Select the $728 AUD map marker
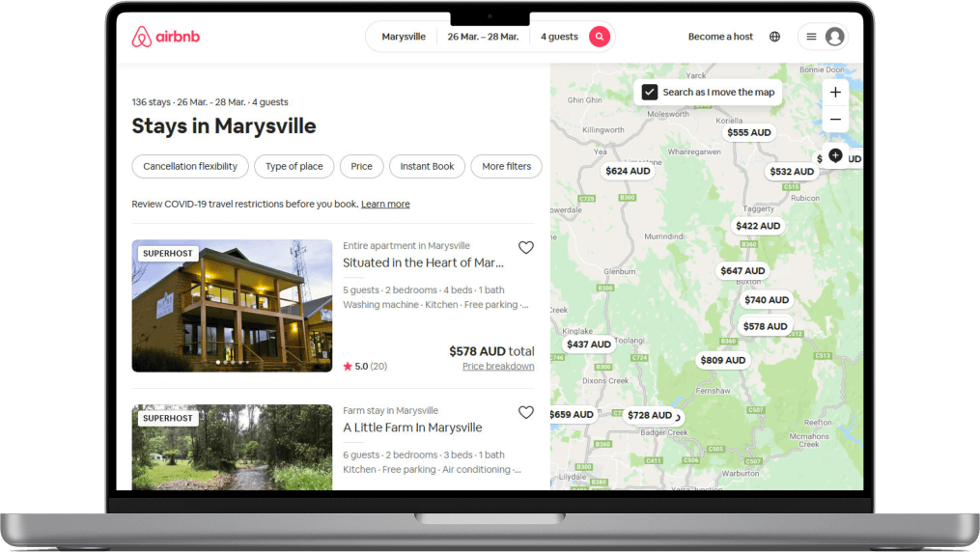The width and height of the screenshot is (980, 552). [x=650, y=415]
